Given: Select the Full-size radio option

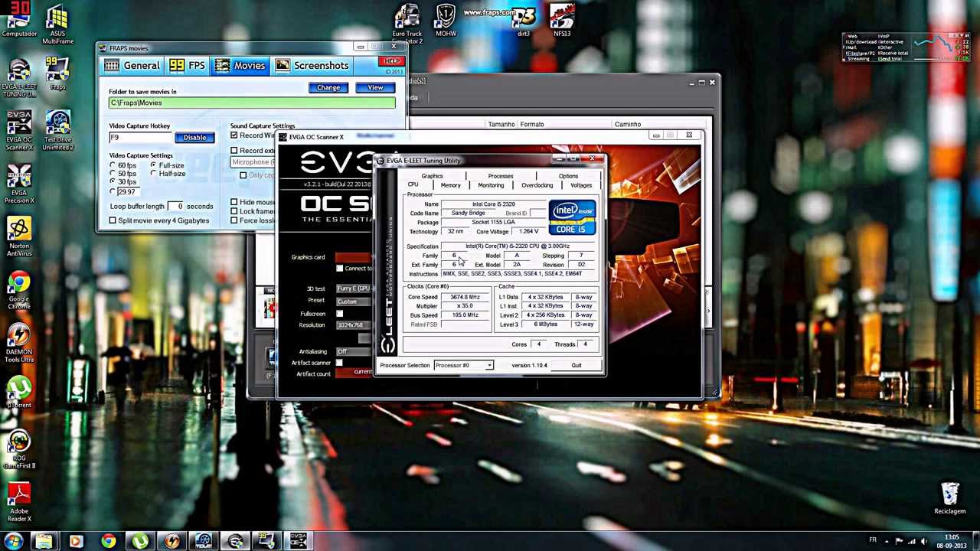Looking at the screenshot, I should click(x=154, y=165).
